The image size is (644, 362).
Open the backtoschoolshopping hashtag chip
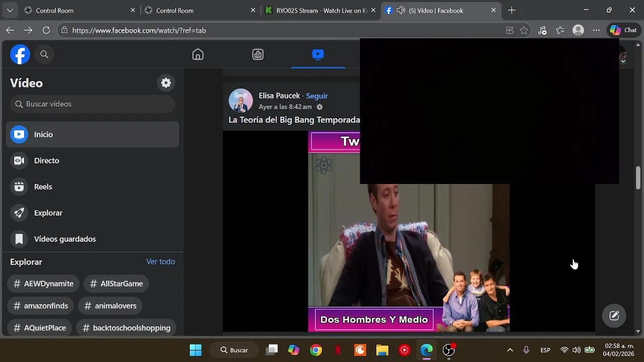126,328
